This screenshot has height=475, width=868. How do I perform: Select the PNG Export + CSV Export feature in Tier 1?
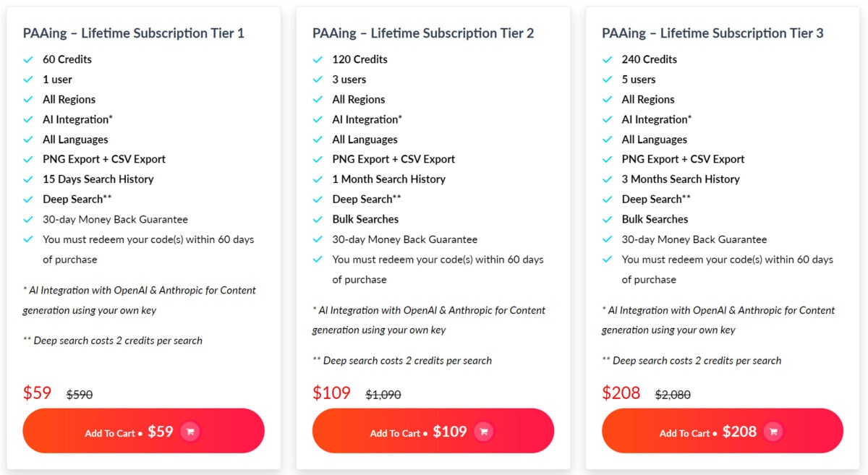click(103, 159)
